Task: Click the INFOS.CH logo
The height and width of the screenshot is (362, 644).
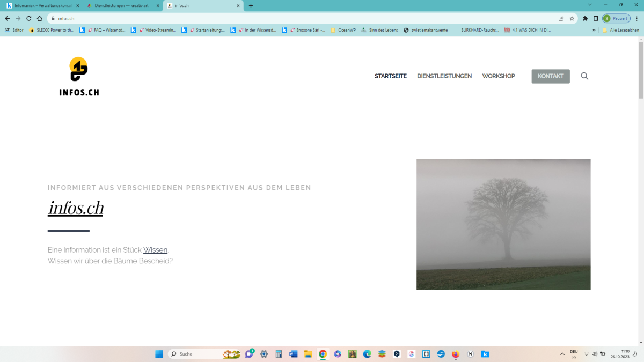Action: pyautogui.click(x=79, y=77)
